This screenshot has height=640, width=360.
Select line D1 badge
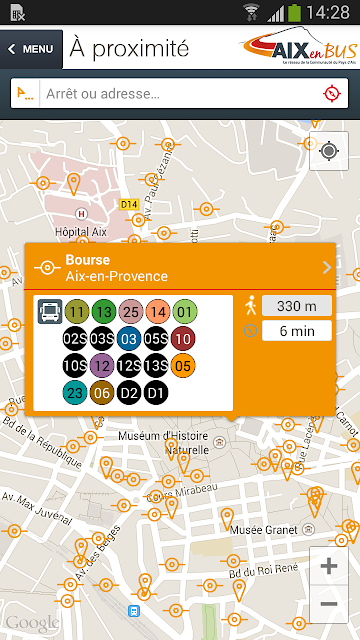pyautogui.click(x=156, y=393)
